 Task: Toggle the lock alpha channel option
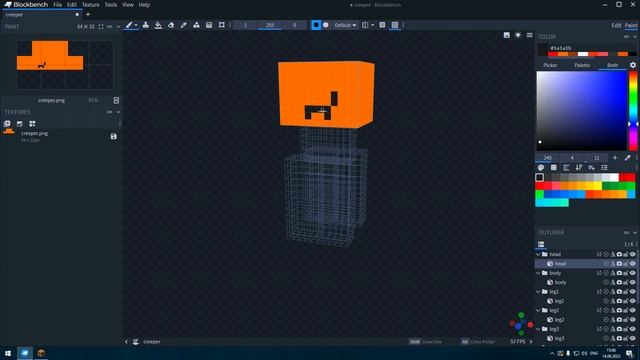(x=382, y=25)
